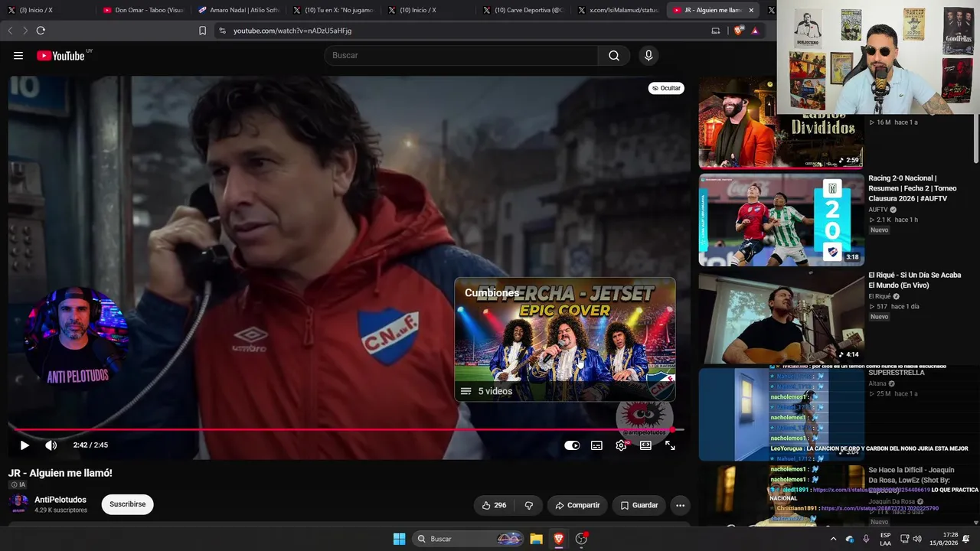
Task: Click the YouTube search input field
Action: click(x=461, y=56)
